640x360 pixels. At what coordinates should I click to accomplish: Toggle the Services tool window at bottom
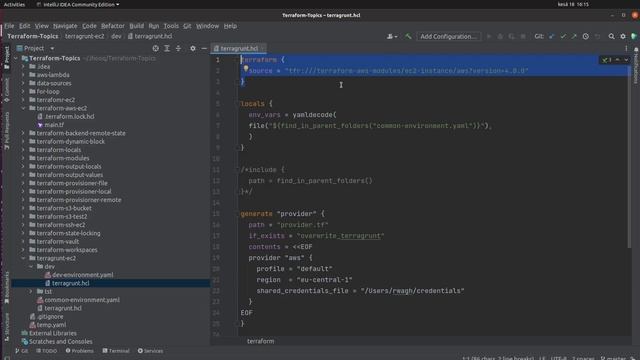pyautogui.click(x=150, y=351)
